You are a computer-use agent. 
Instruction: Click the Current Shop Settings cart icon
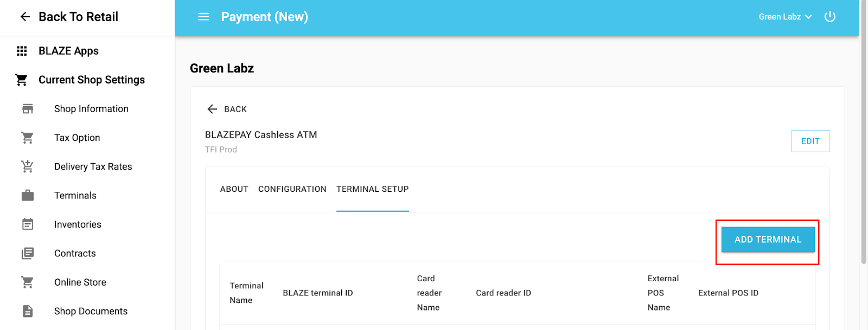click(22, 80)
